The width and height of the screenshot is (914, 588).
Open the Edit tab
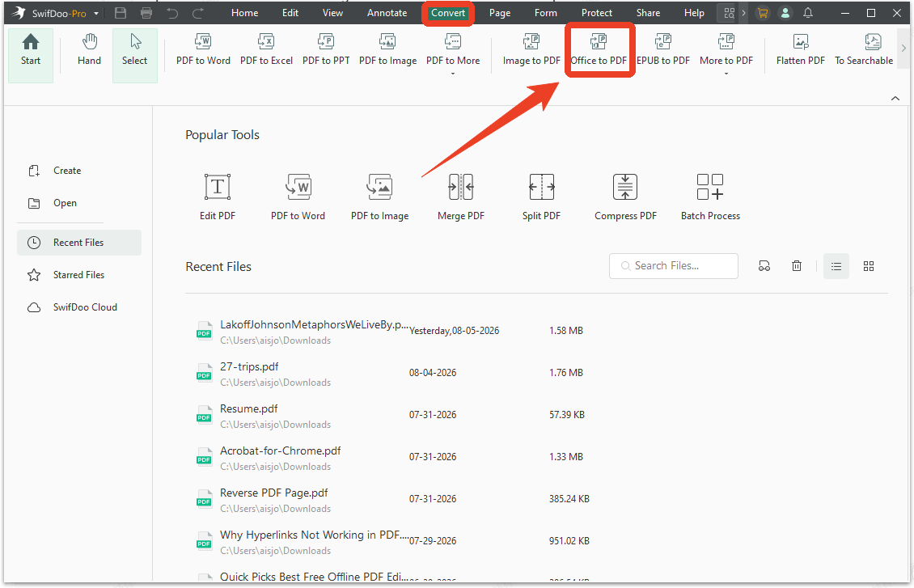[290, 13]
